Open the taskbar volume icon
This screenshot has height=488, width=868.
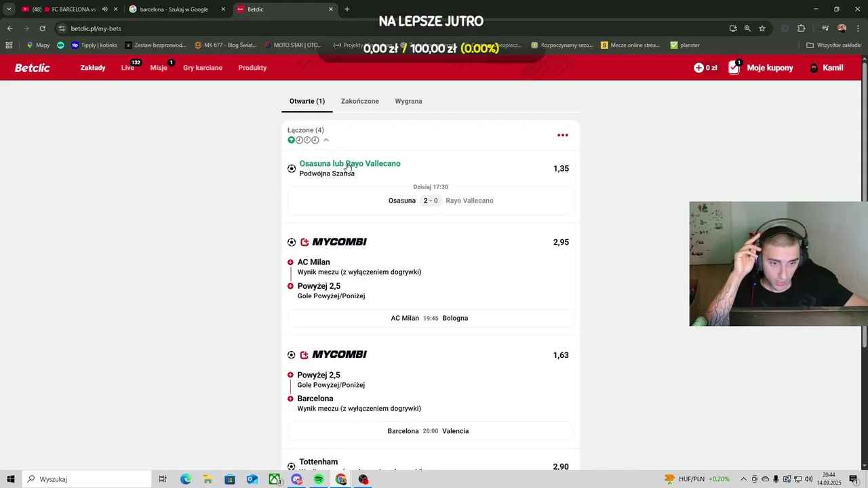pyautogui.click(x=808, y=479)
